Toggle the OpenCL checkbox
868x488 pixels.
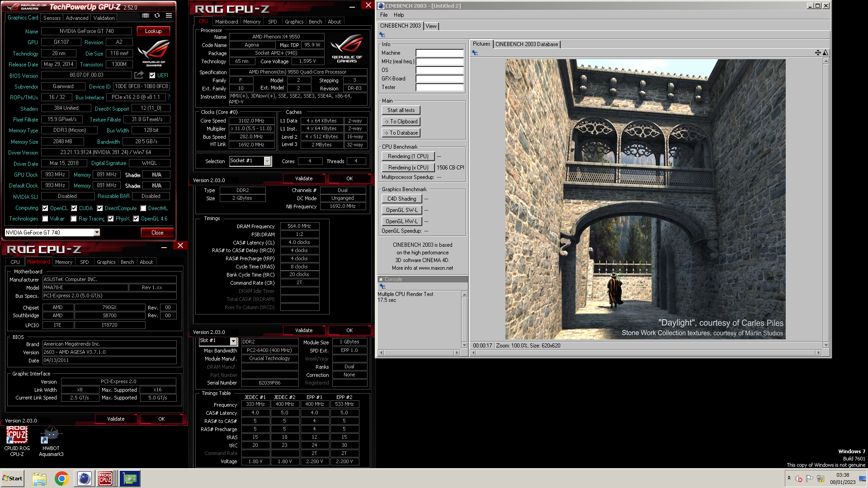click(45, 208)
